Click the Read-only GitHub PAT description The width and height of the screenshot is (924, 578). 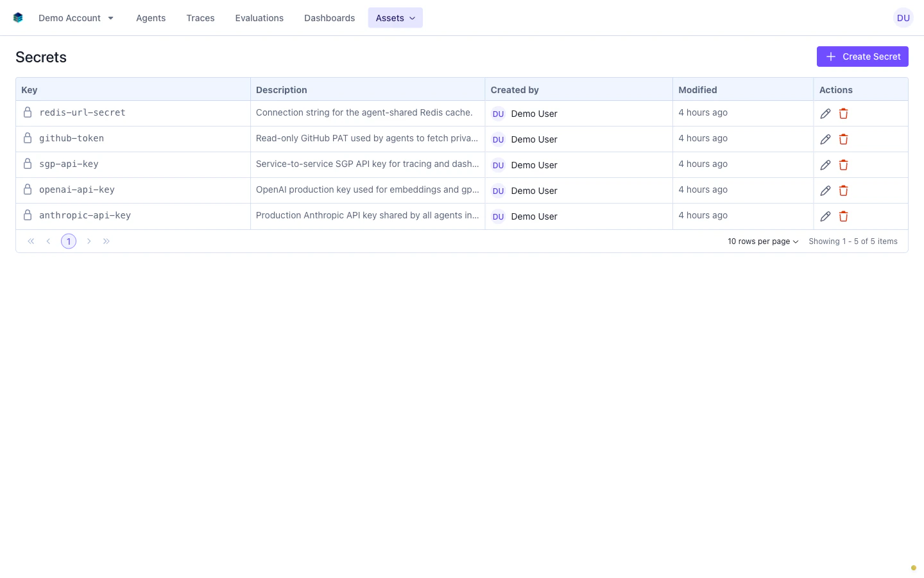[x=367, y=138]
